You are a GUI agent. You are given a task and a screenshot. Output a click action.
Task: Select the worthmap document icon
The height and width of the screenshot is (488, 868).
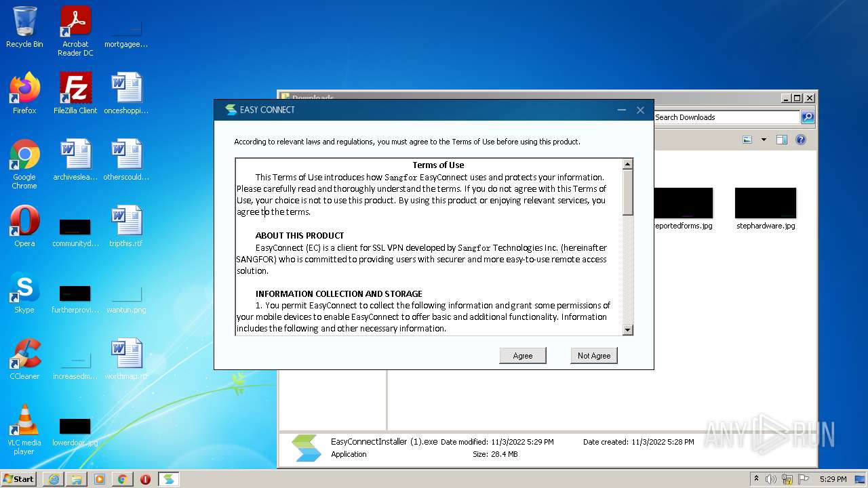pyautogui.click(x=126, y=359)
